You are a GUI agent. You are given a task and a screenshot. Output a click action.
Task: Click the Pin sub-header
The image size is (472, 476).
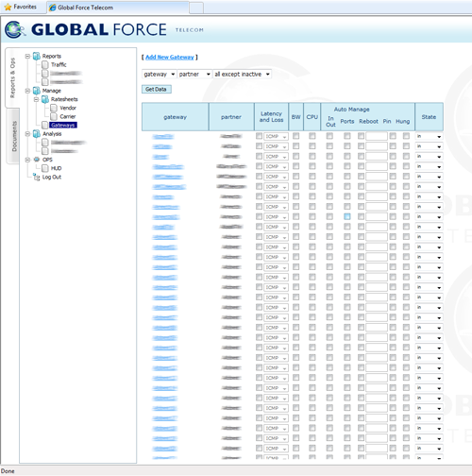(387, 121)
